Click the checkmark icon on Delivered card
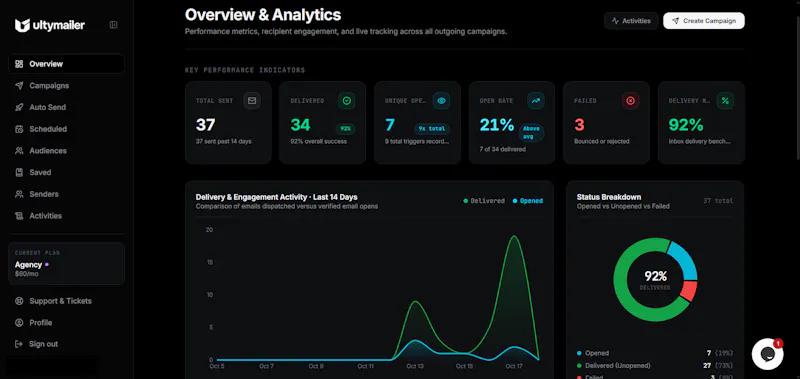This screenshot has height=379, width=800. point(347,100)
